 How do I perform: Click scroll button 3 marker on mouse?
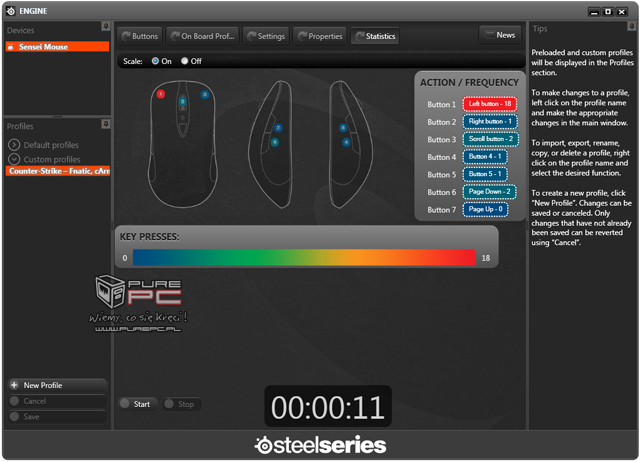coord(182,101)
